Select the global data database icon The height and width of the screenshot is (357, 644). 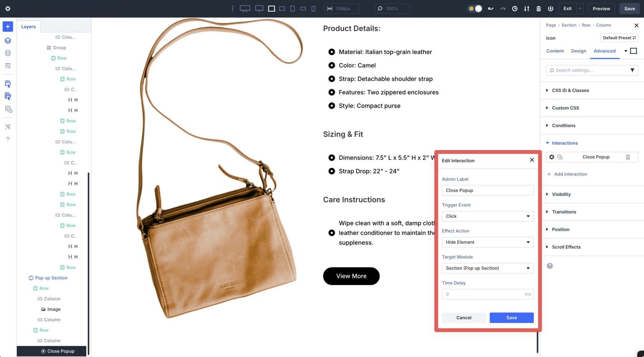[x=8, y=53]
